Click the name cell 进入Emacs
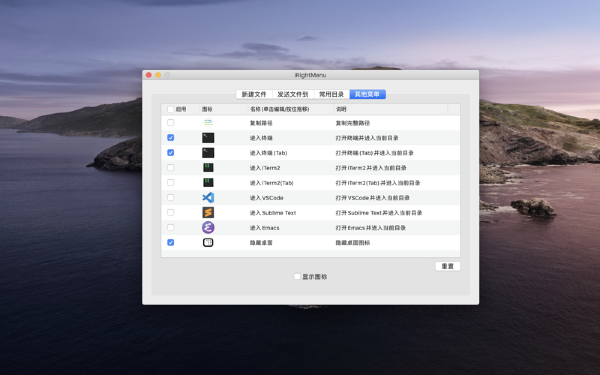This screenshot has width=600, height=375. tap(264, 228)
